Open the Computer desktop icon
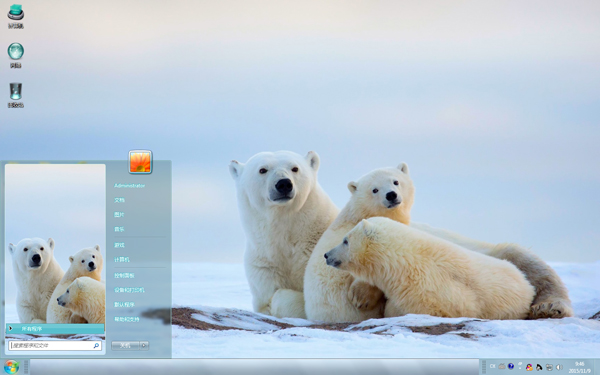 pos(16,16)
